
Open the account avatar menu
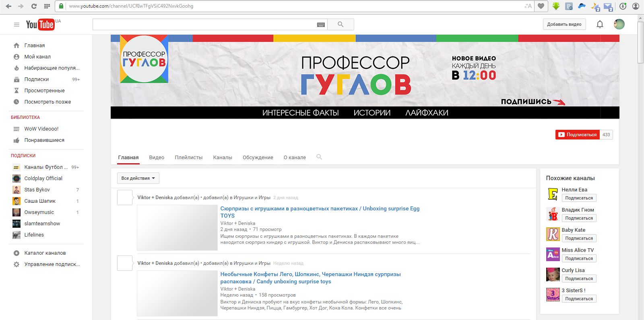coord(619,24)
